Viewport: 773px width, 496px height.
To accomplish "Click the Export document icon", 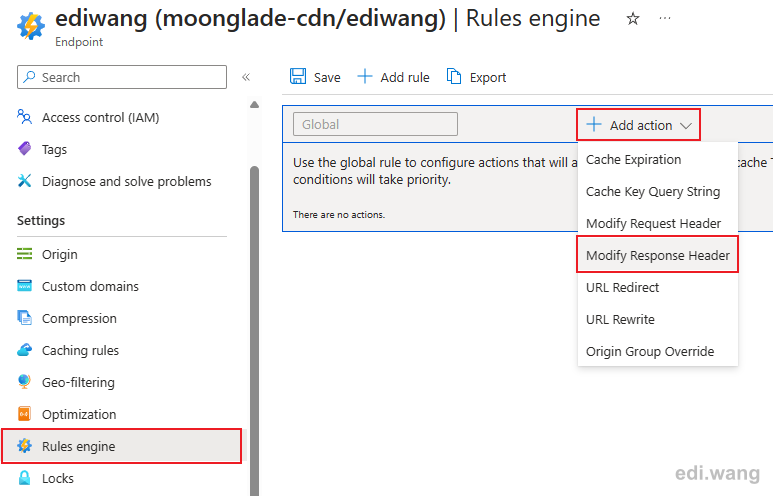I will [454, 76].
